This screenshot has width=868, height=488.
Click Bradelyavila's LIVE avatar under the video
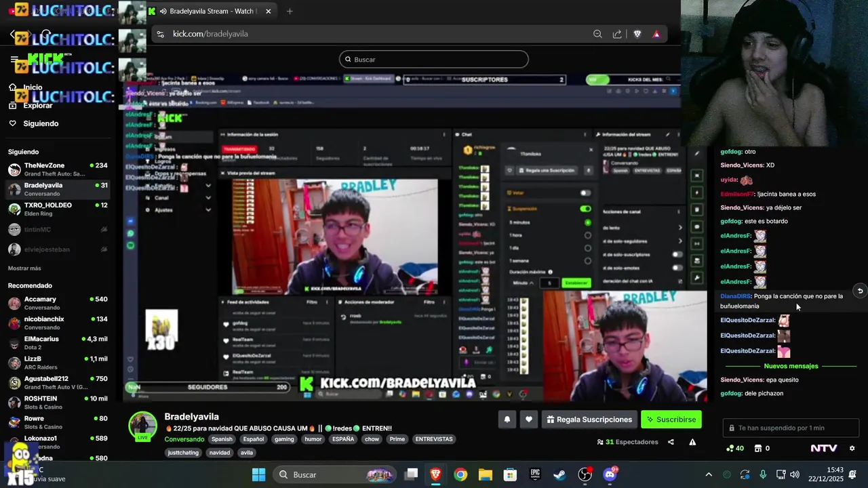coord(143,425)
